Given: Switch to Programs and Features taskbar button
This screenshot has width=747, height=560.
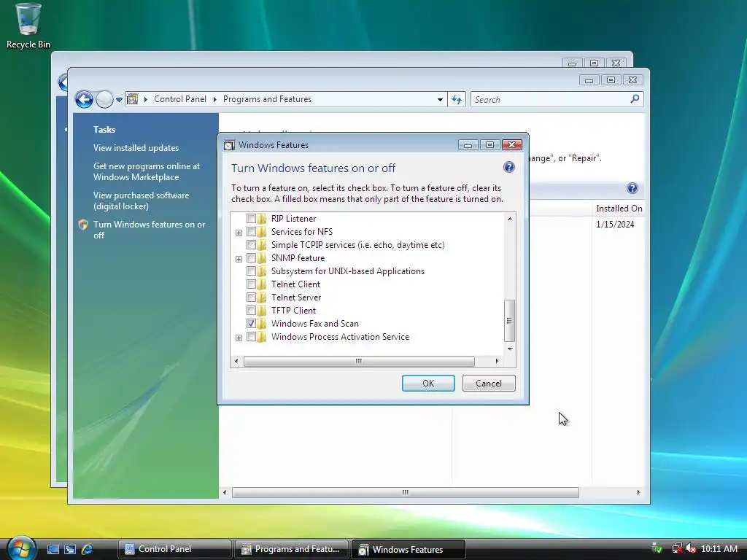Looking at the screenshot, I should (292, 549).
